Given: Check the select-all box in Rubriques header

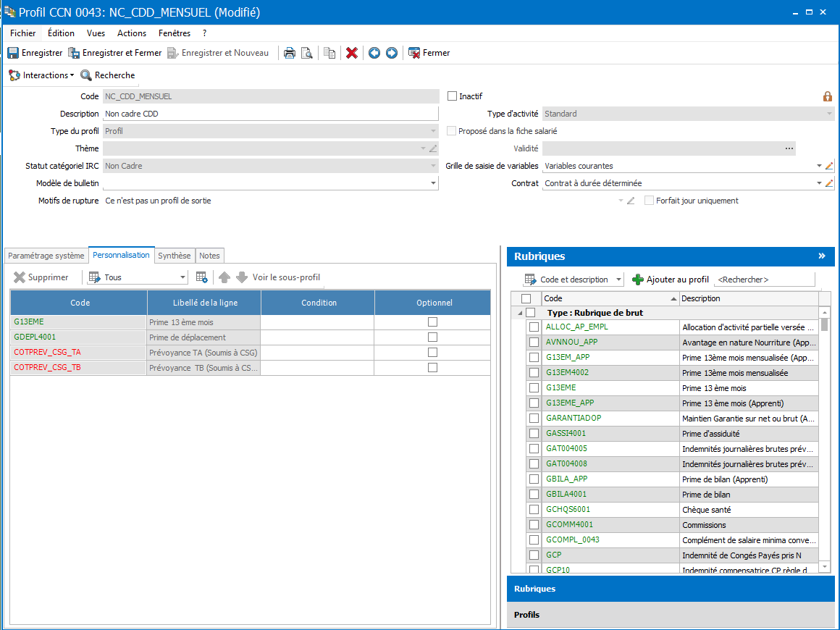Looking at the screenshot, I should pyautogui.click(x=526, y=299).
